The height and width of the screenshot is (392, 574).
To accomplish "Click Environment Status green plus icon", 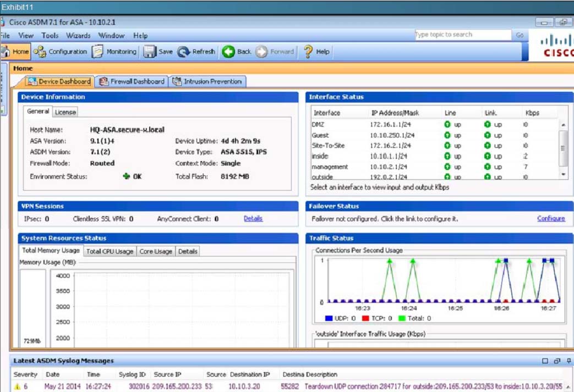I will tap(126, 176).
